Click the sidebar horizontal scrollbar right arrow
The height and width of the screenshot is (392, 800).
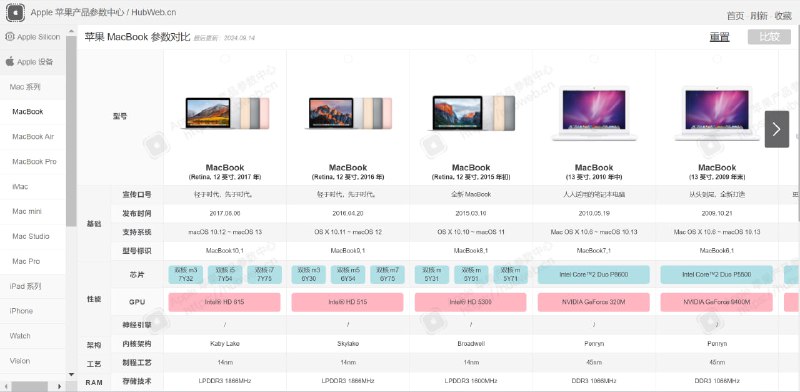[x=60, y=386]
